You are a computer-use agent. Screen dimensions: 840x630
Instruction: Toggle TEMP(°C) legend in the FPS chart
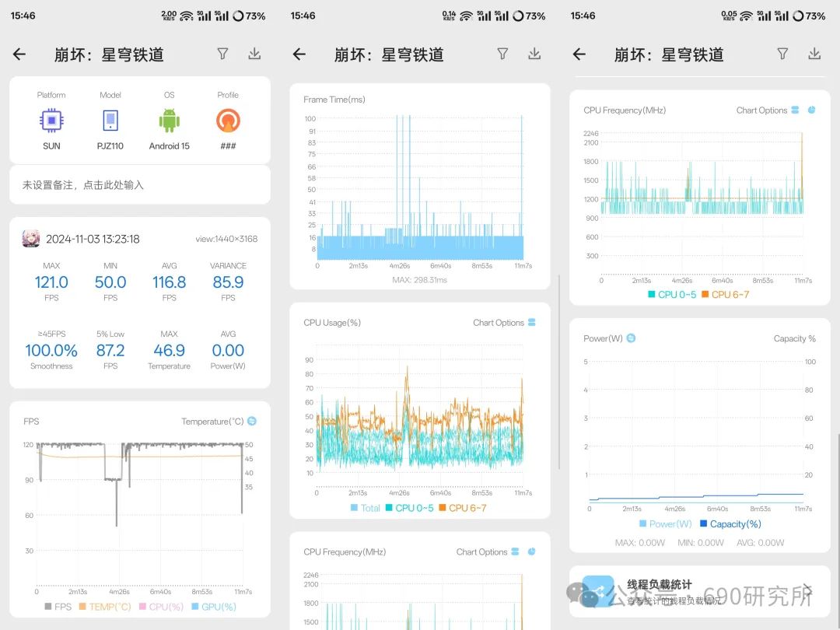tap(105, 607)
